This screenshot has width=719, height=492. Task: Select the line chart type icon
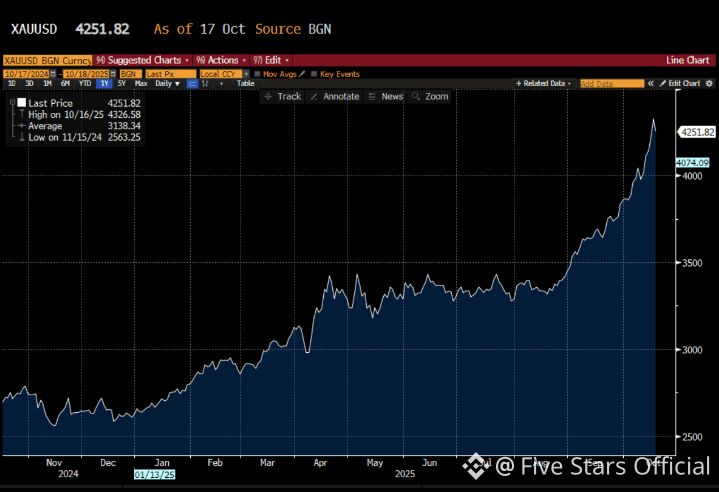click(192, 83)
